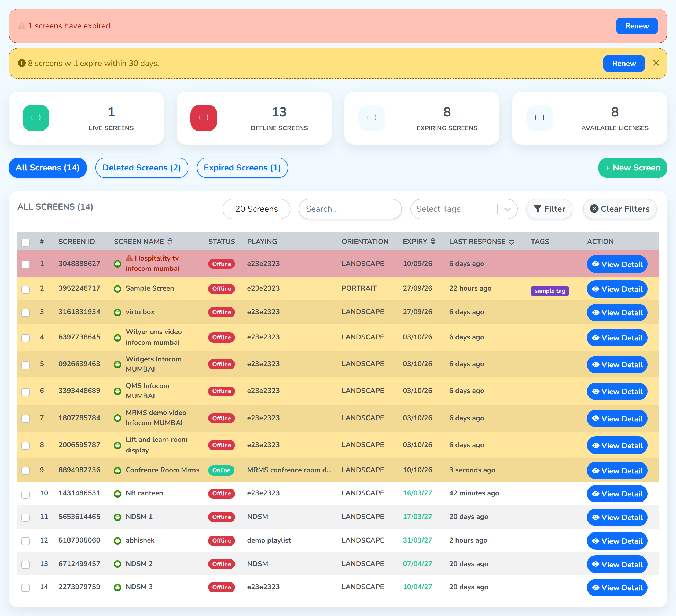Click screen ID 5187305060

(79, 540)
